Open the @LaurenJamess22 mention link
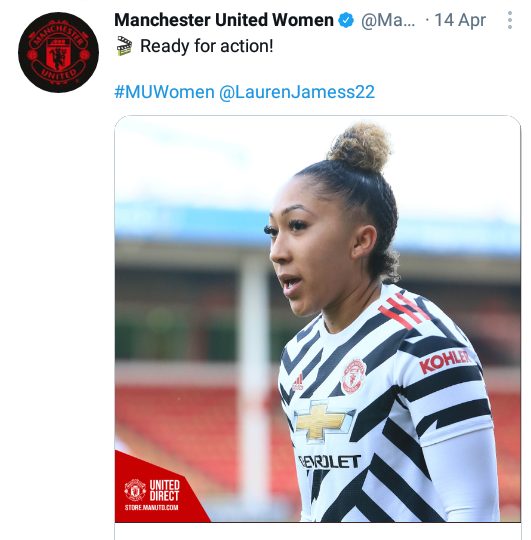This screenshot has height=540, width=531. (x=297, y=92)
